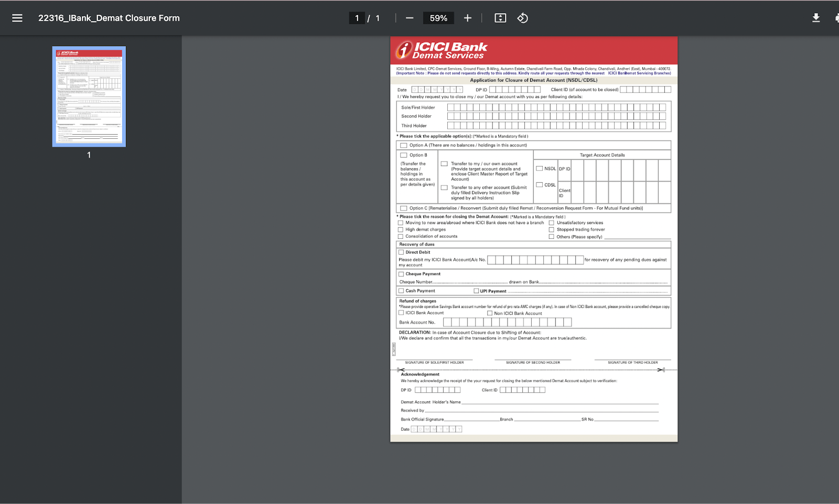Screen dimensions: 839x504
Task: Zoom out the document
Action: 409,17
